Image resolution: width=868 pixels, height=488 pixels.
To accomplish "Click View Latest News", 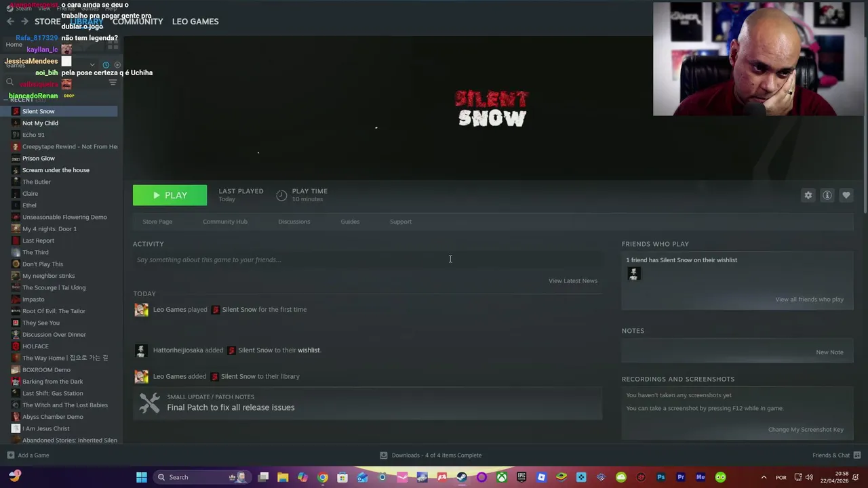I will 573,281.
